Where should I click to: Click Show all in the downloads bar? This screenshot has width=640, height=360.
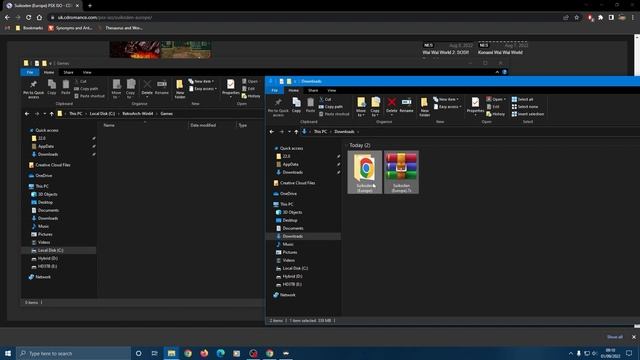(615, 337)
